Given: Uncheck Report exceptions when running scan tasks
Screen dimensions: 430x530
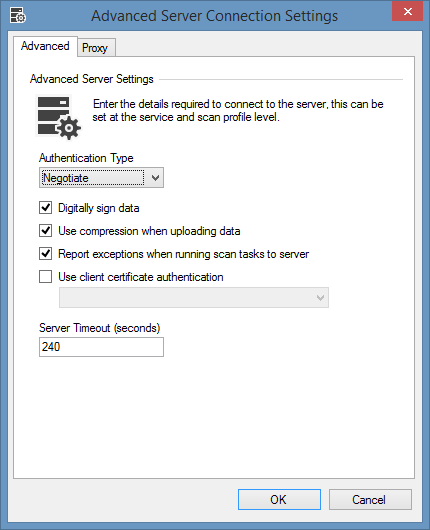Looking at the screenshot, I should (x=45, y=254).
